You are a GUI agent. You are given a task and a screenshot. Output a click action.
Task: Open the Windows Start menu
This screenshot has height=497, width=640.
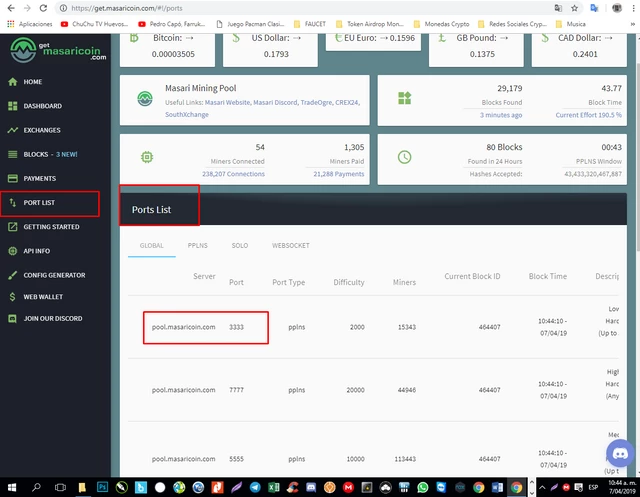(12, 487)
